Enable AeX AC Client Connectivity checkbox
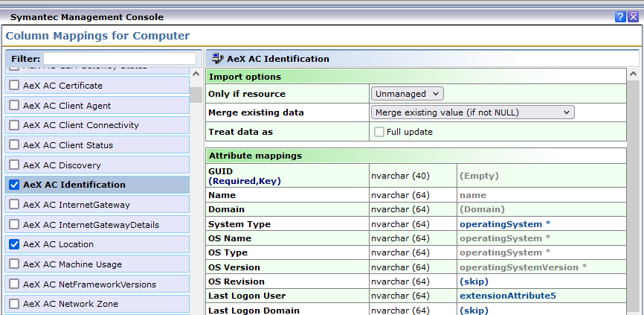644x315 pixels. pos(14,125)
